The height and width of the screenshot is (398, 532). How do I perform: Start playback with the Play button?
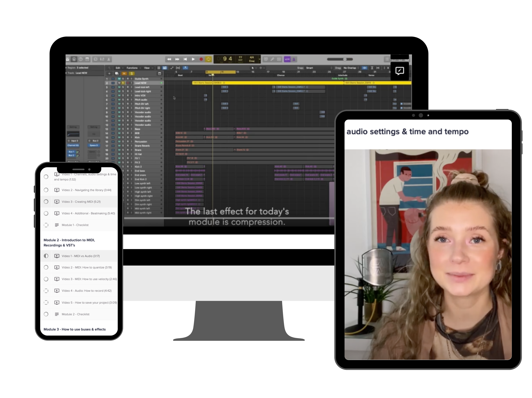(193, 59)
